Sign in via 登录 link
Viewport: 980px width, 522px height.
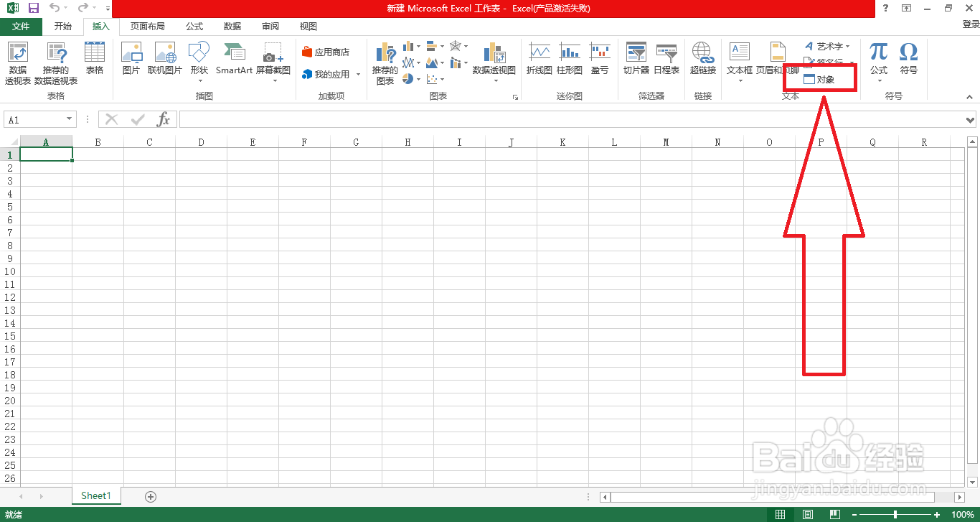click(x=971, y=24)
